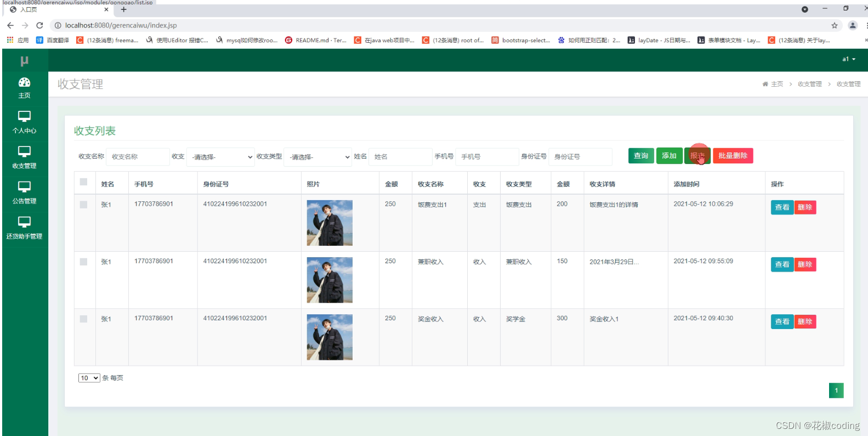Open the 表单模块文档 bookmark

pyautogui.click(x=729, y=40)
